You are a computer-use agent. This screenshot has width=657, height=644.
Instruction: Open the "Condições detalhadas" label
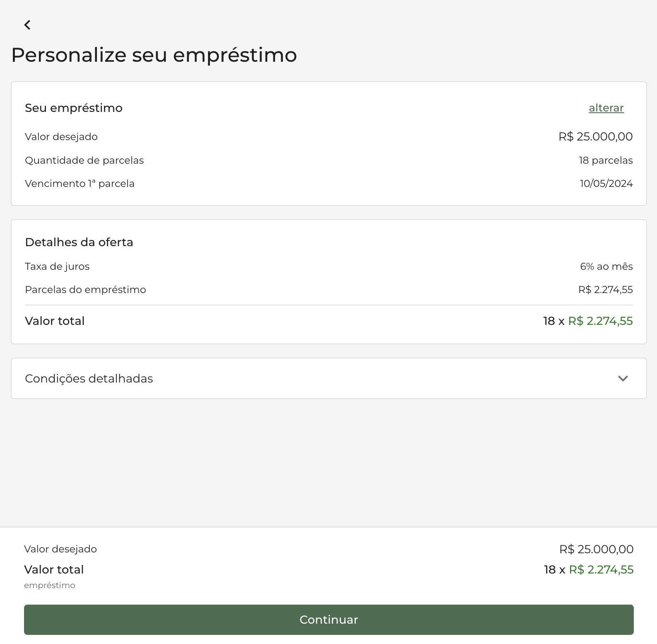click(x=89, y=379)
